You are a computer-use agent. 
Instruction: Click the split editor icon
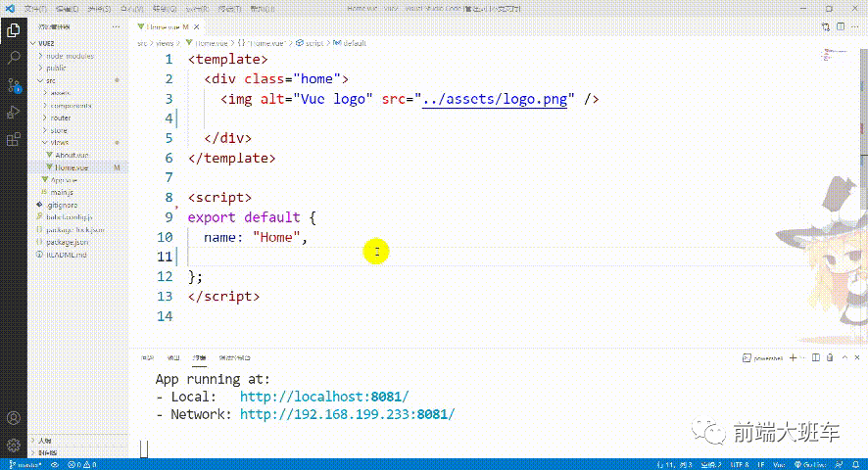click(841, 26)
